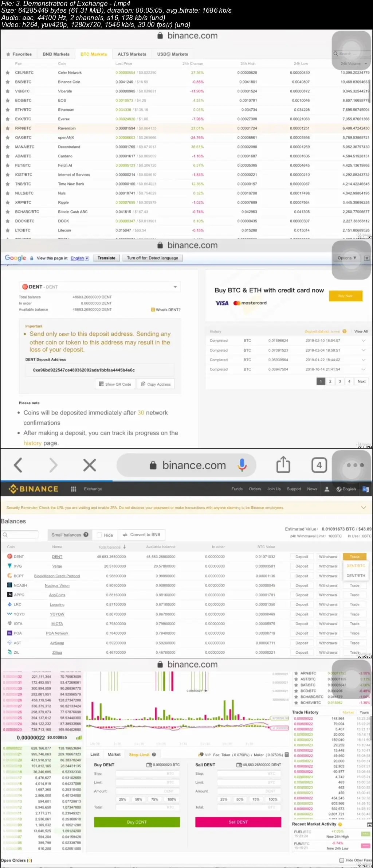Image resolution: width=373 pixels, height=868 pixels.
Task: Click the pink Sell DENT button
Action: 238,822
